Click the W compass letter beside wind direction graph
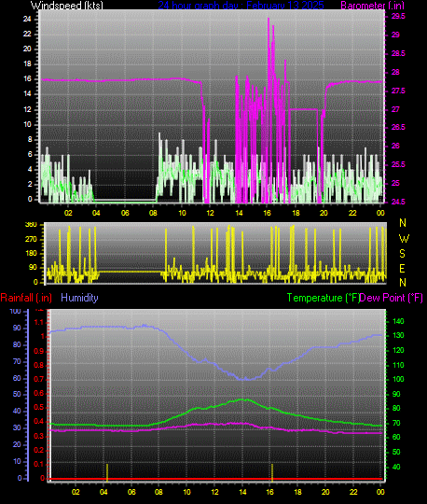Image resolution: width=427 pixels, height=504 pixels. (404, 239)
